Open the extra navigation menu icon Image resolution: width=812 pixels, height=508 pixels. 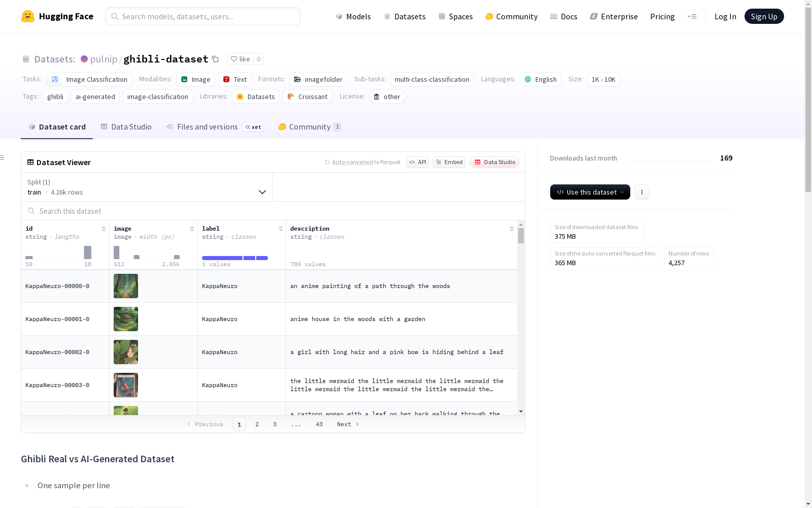pyautogui.click(x=692, y=16)
